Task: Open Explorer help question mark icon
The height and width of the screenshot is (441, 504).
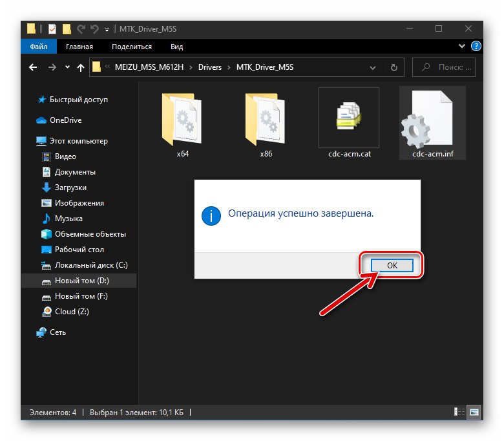Action: (x=476, y=47)
